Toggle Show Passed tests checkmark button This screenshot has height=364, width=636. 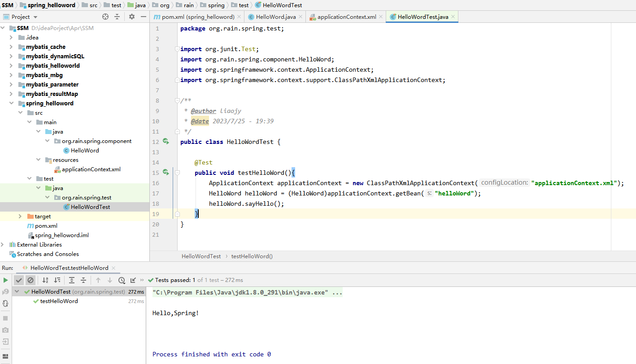point(19,280)
